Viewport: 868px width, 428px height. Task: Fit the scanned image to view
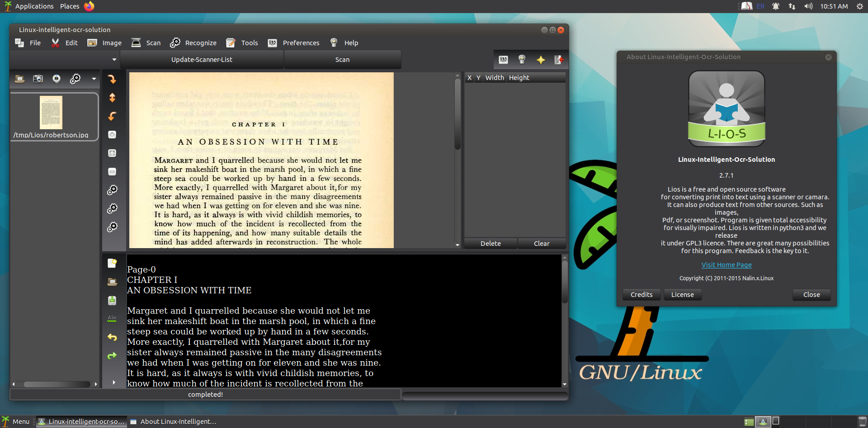click(112, 153)
